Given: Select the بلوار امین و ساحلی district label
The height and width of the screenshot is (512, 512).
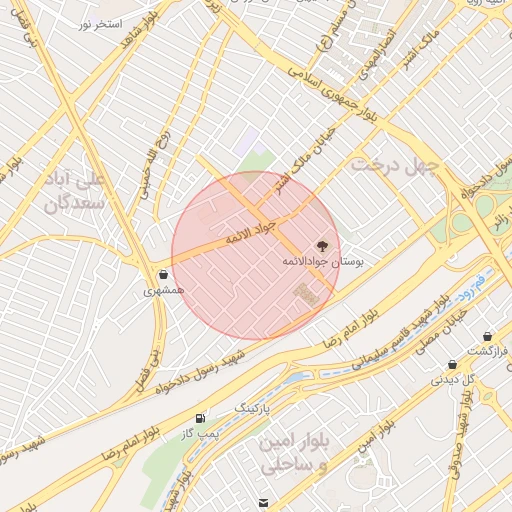Looking at the screenshot, I should click(294, 454).
